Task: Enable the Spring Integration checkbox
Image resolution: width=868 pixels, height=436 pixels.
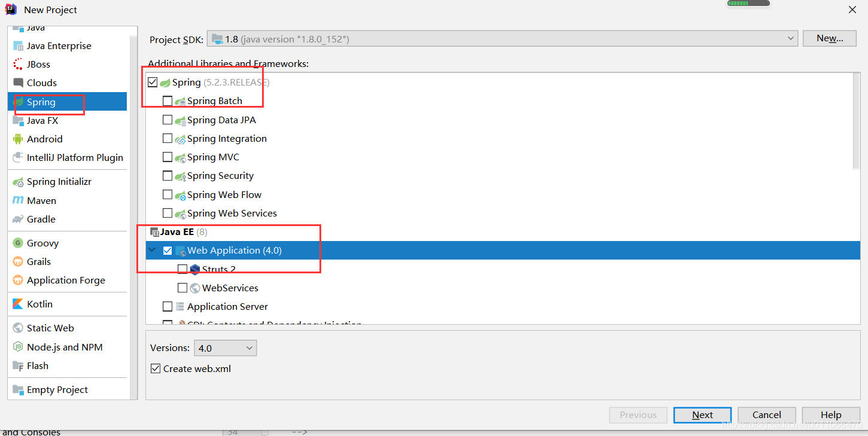Action: point(167,139)
